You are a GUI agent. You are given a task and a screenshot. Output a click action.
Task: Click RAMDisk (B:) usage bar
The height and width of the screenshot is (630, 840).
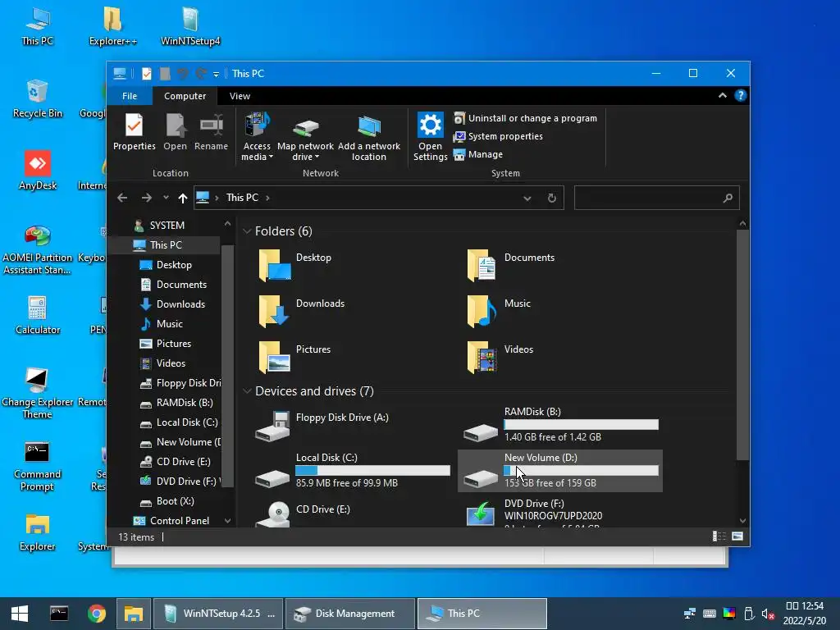[582, 424]
